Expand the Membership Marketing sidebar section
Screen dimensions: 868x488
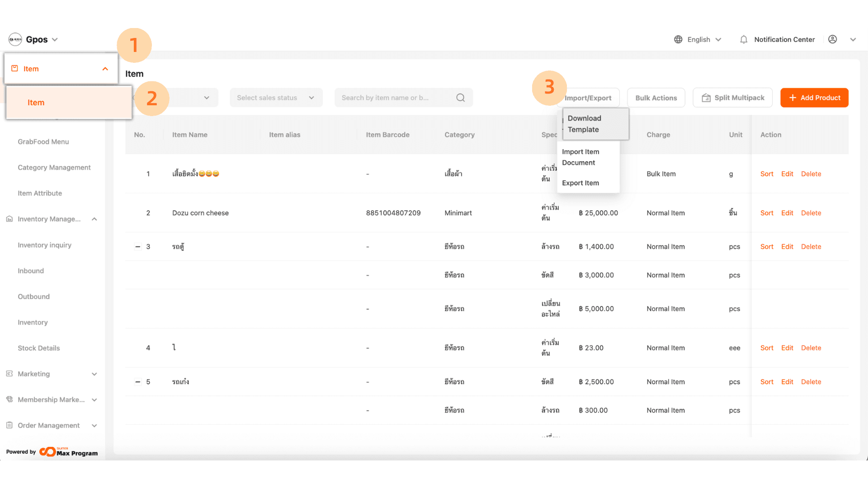(x=94, y=400)
